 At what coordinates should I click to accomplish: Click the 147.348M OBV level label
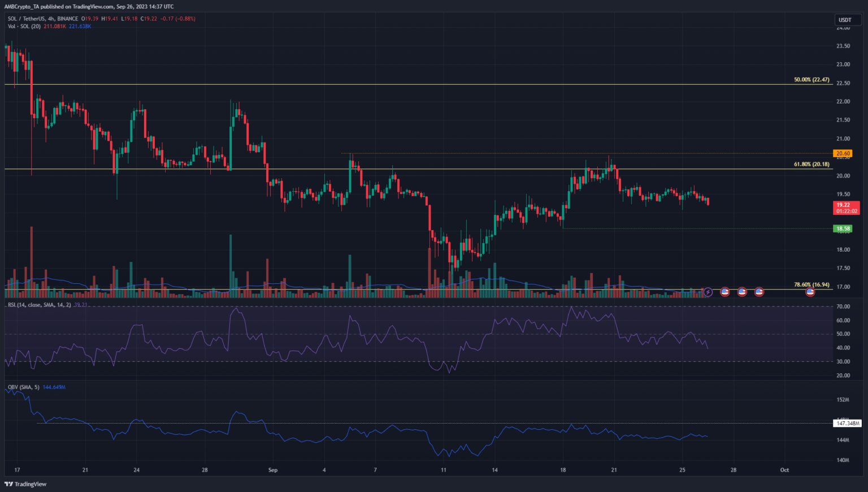(x=848, y=423)
